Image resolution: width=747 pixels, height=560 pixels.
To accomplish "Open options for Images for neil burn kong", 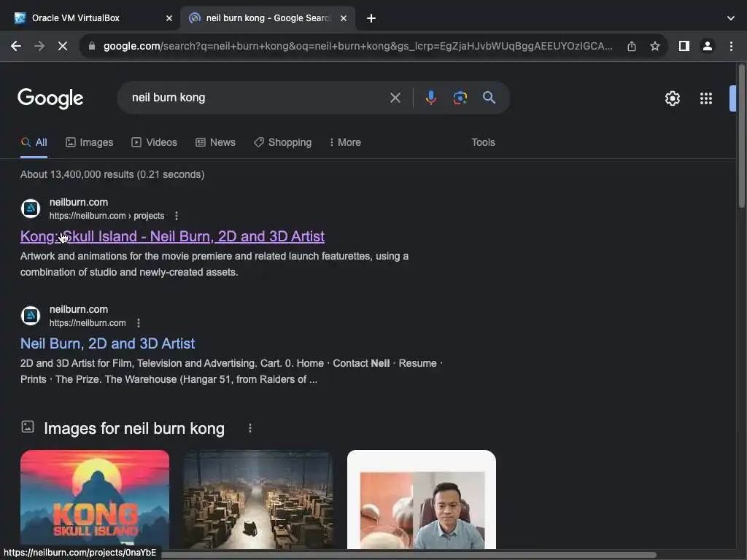I will (x=250, y=428).
